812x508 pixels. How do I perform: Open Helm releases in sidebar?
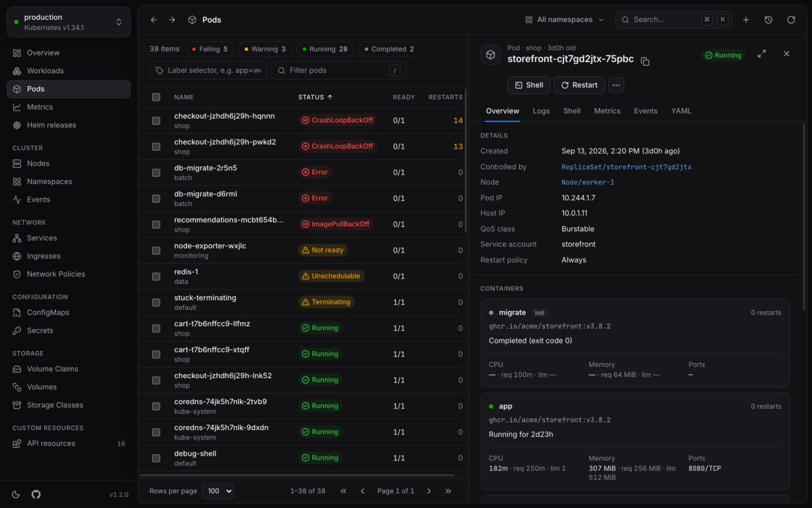pos(69,125)
